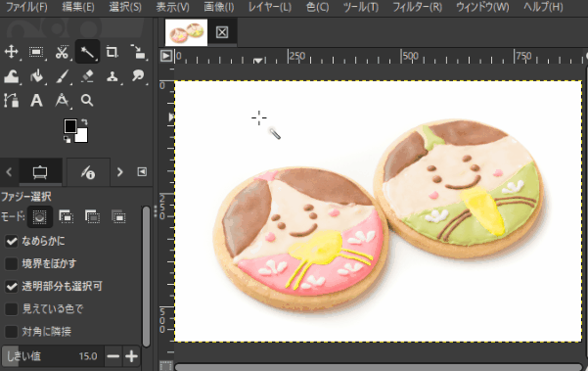The height and width of the screenshot is (371, 588).
Task: Select the Move tool
Action: pyautogui.click(x=11, y=52)
